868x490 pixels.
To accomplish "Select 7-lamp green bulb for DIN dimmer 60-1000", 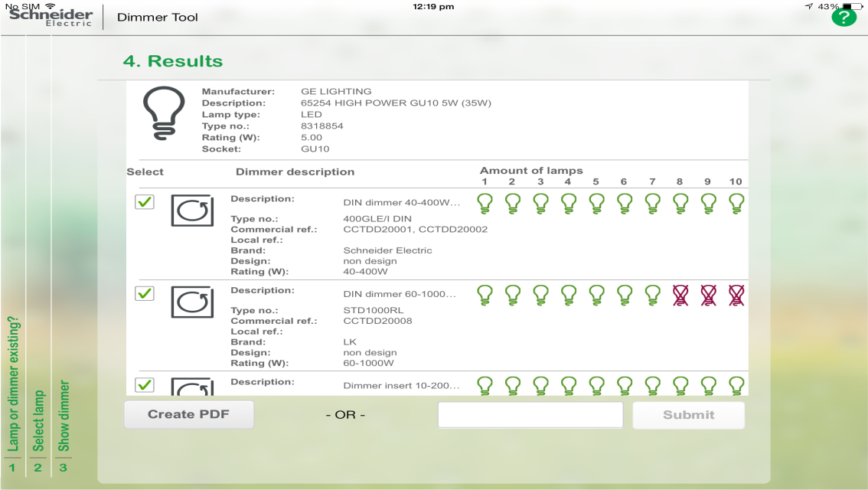I will coord(653,295).
